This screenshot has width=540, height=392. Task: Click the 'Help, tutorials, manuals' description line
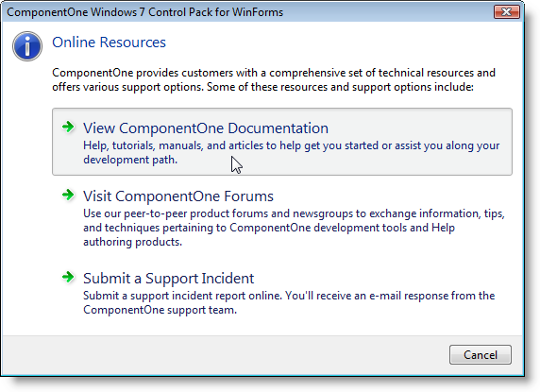(291, 145)
